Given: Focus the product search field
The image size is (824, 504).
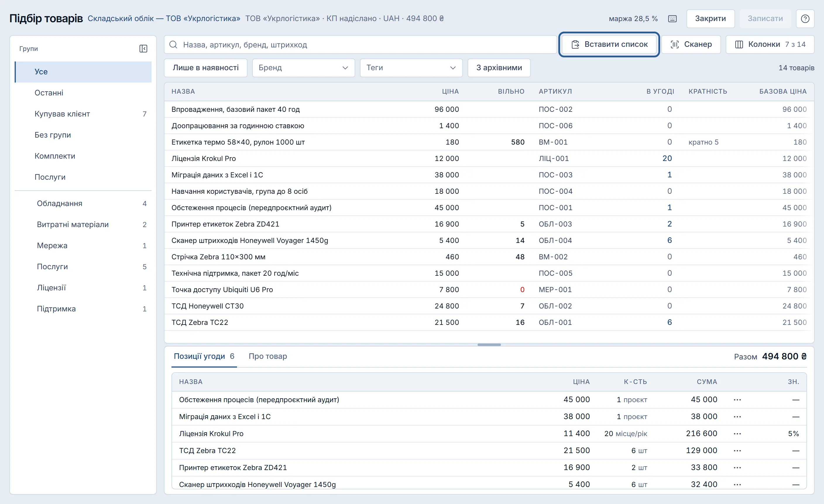Looking at the screenshot, I should tap(360, 44).
